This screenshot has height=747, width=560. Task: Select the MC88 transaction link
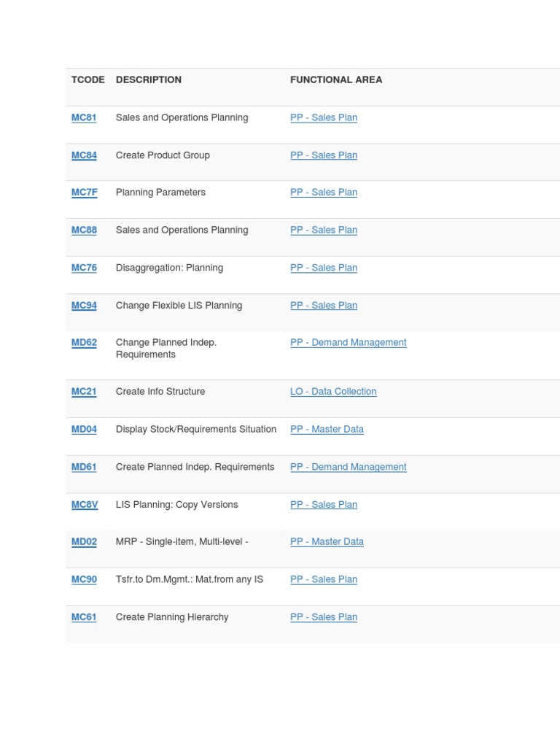click(x=84, y=231)
